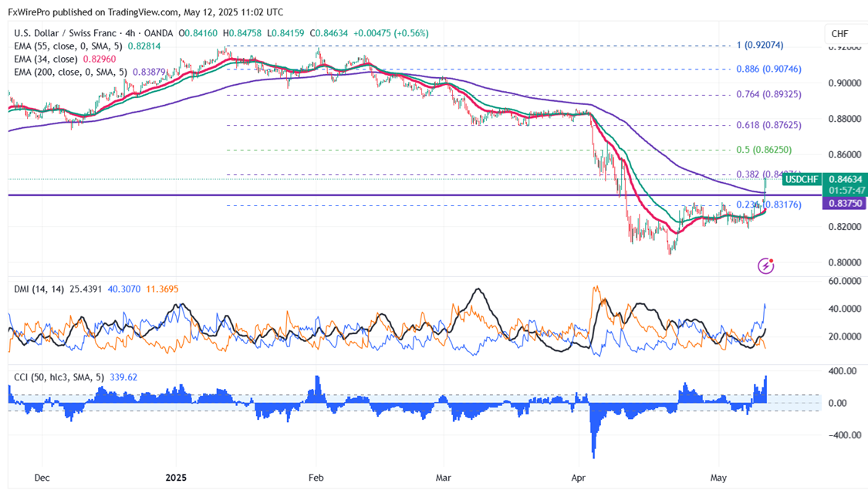
Task: Select the USDCHF price label tag
Action: tap(802, 179)
